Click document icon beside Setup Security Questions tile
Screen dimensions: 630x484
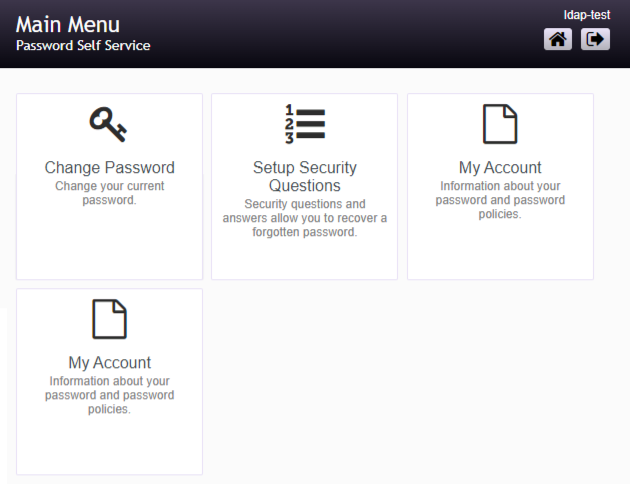point(500,125)
